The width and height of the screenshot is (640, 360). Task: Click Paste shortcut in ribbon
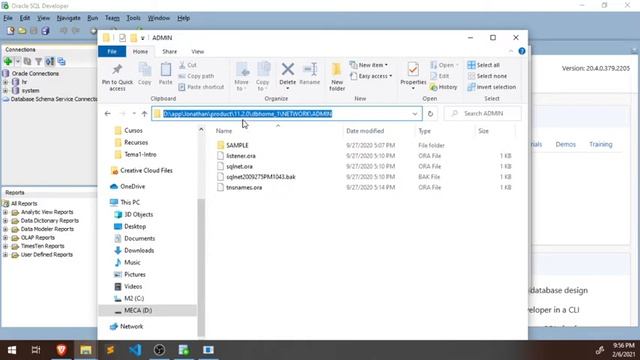(201, 87)
